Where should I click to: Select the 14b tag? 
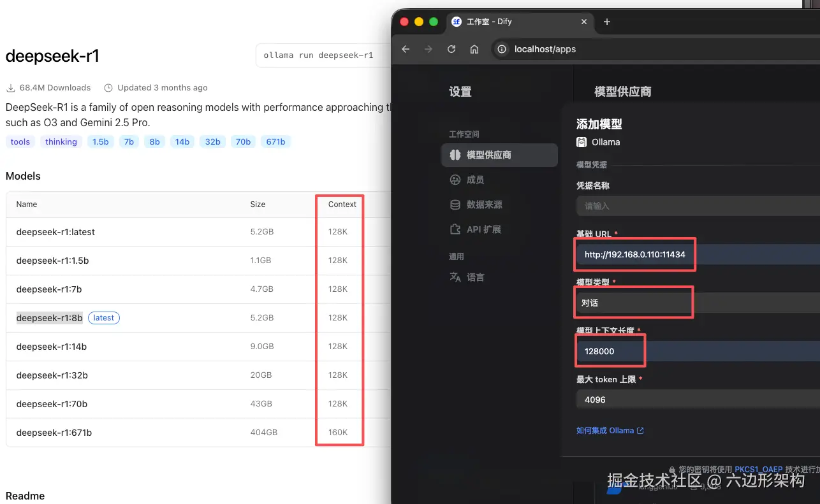coord(182,141)
